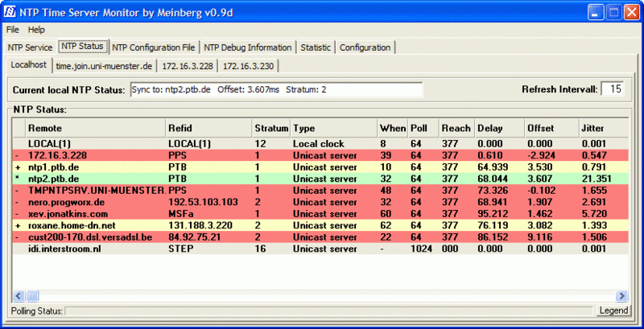
Task: Click the 1024 poll value
Action: tap(421, 249)
